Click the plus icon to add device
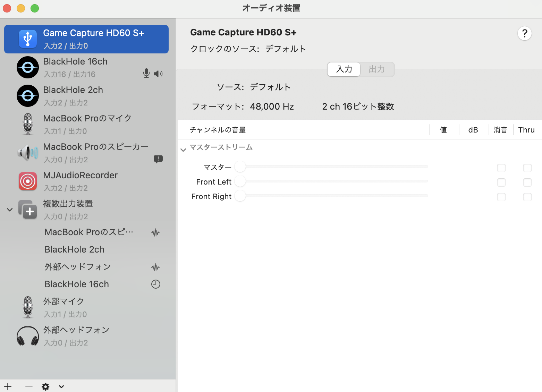Screen dimensions: 542x392 (x=8, y=386)
